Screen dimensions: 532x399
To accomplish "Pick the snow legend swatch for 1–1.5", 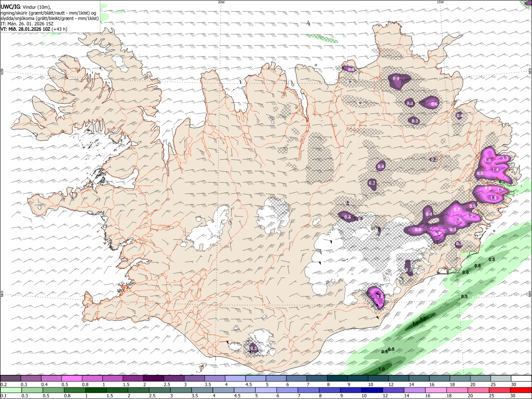I will pyautogui.click(x=113, y=378).
